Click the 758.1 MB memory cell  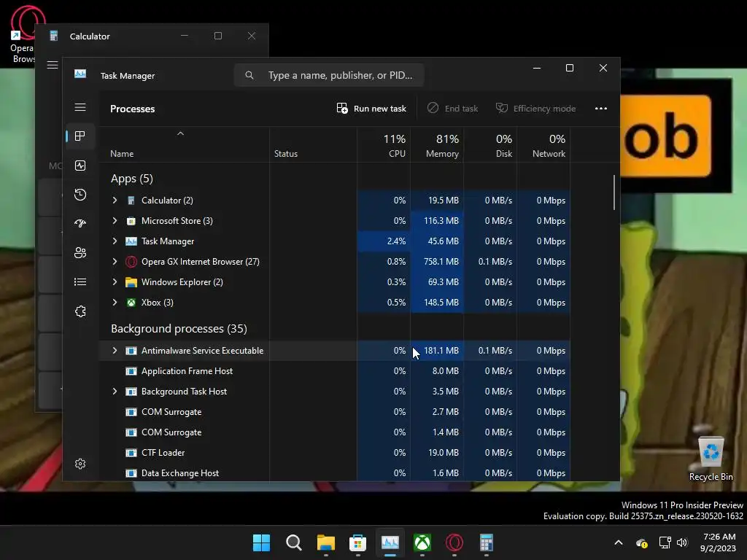coord(437,262)
